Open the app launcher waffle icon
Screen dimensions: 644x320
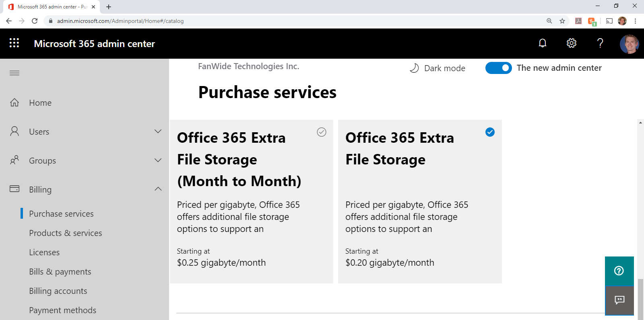click(14, 43)
